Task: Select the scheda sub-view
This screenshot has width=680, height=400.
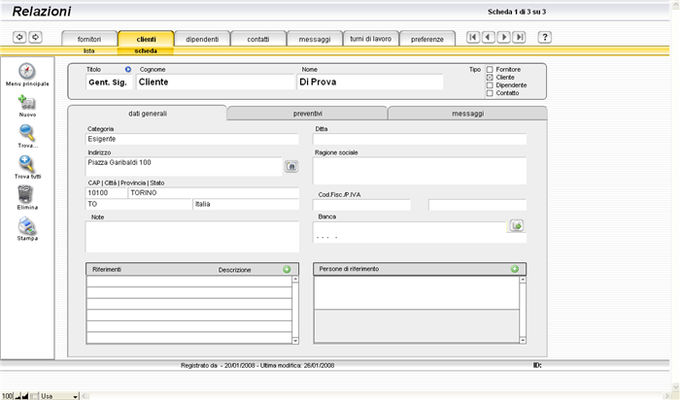Action: click(x=146, y=51)
